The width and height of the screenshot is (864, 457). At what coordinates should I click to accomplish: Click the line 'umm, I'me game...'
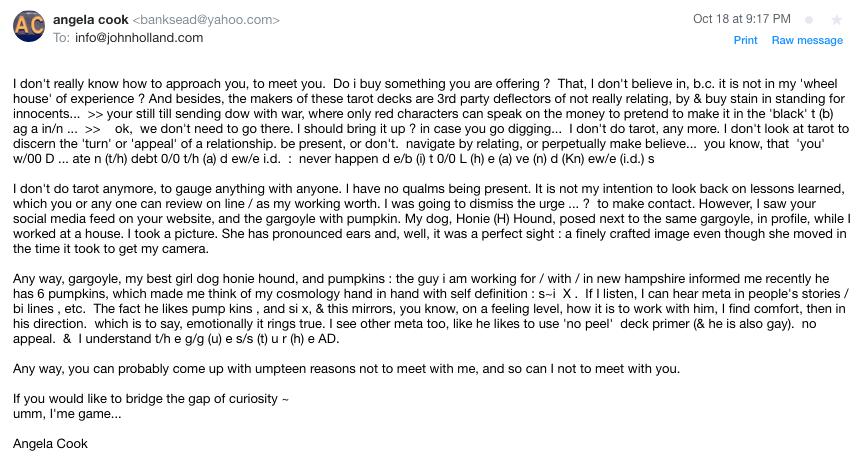tap(67, 414)
